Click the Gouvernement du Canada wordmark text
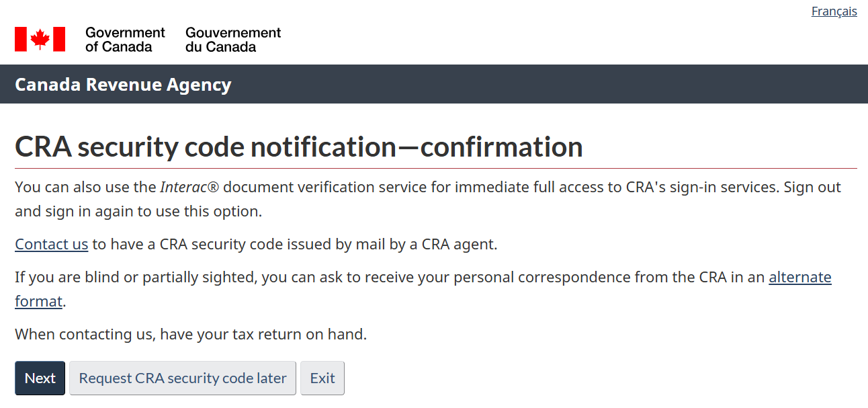The height and width of the screenshot is (408, 868). pos(233,40)
